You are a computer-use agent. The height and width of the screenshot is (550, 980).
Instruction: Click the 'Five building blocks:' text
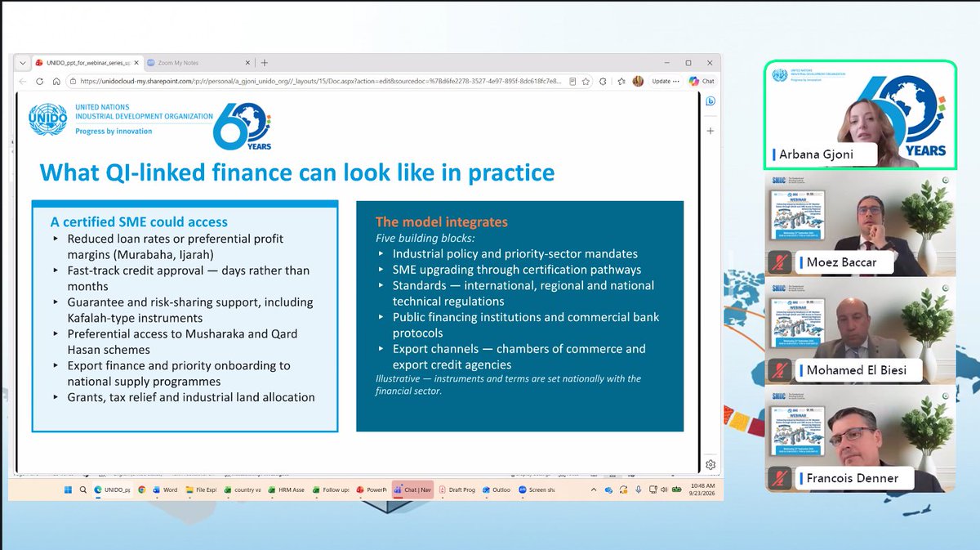427,238
